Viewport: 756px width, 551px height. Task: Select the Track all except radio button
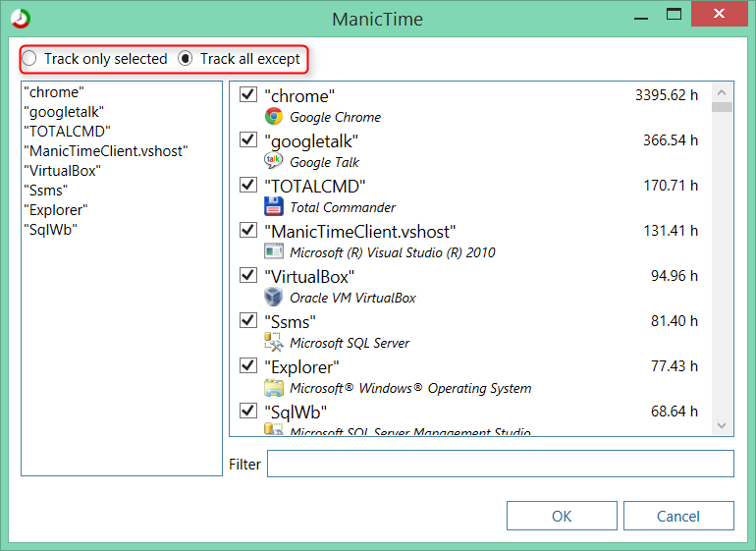pyautogui.click(x=186, y=58)
